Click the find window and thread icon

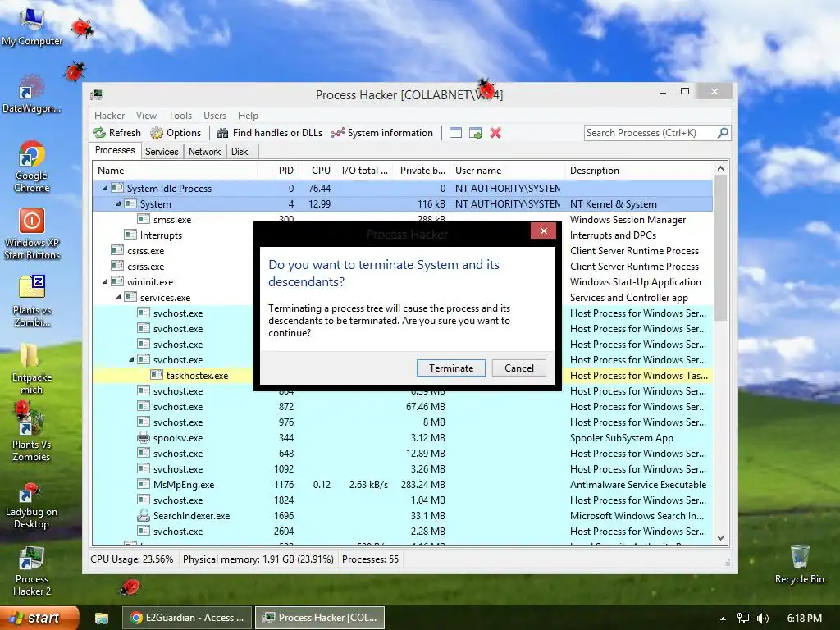coord(475,133)
